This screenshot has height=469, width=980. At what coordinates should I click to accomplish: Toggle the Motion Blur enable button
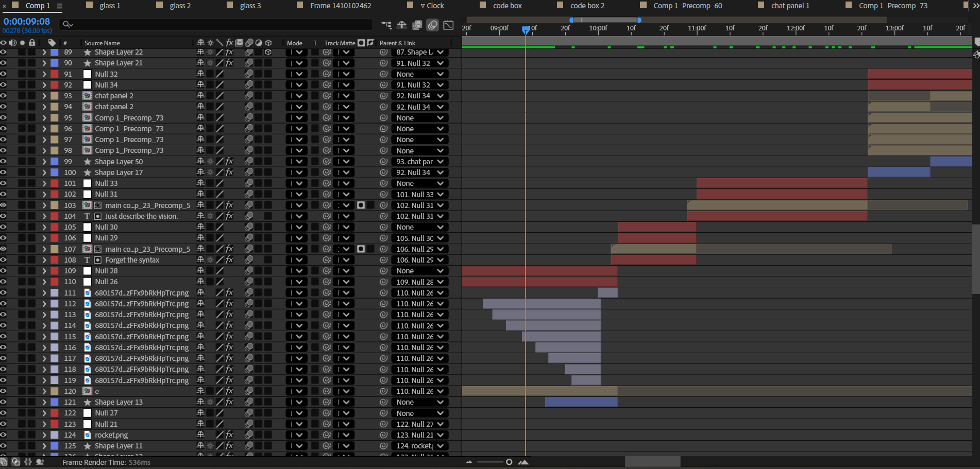[x=433, y=25]
